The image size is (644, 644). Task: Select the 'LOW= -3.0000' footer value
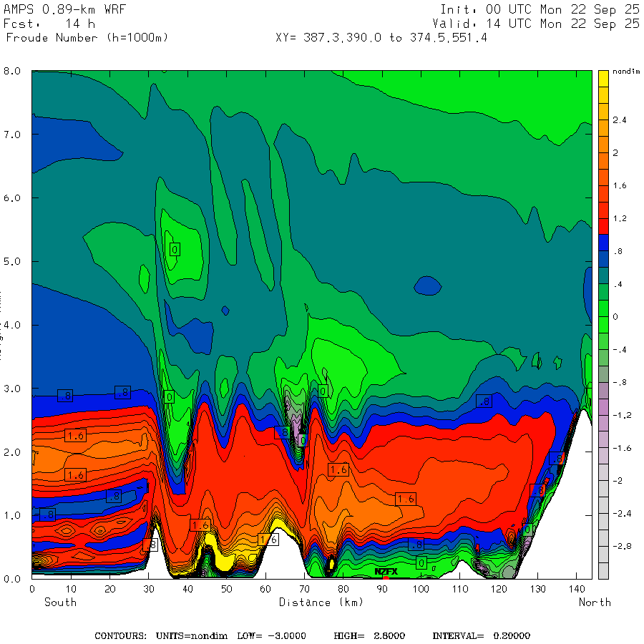tap(271, 636)
